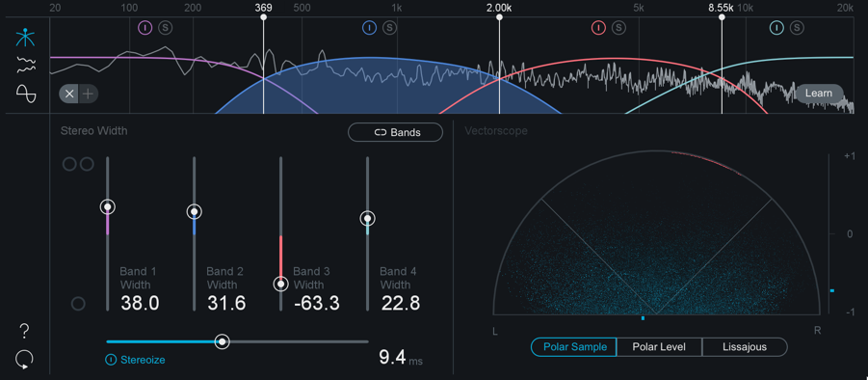Image resolution: width=868 pixels, height=380 pixels.
Task: Click the Band 4 Width slider handle
Action: 367,218
